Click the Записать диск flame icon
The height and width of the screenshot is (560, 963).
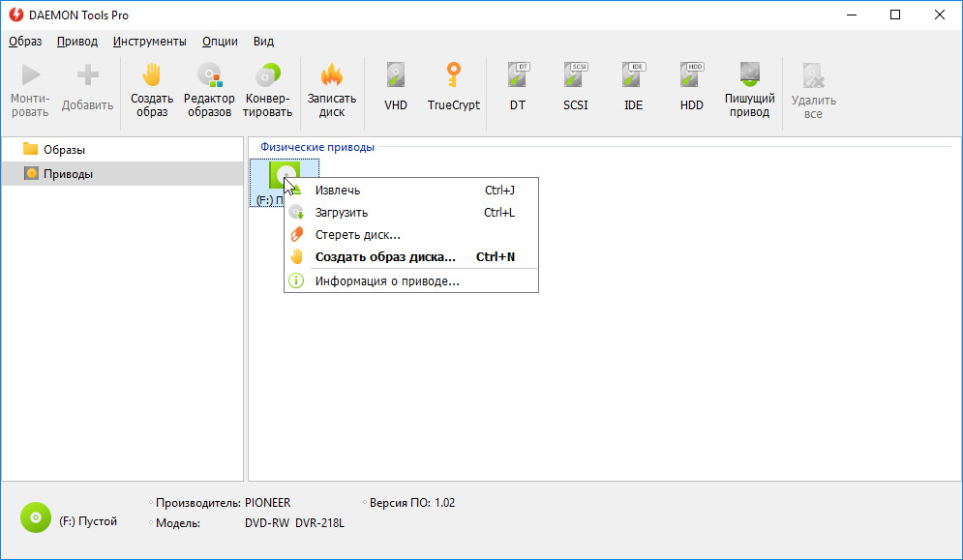click(332, 76)
